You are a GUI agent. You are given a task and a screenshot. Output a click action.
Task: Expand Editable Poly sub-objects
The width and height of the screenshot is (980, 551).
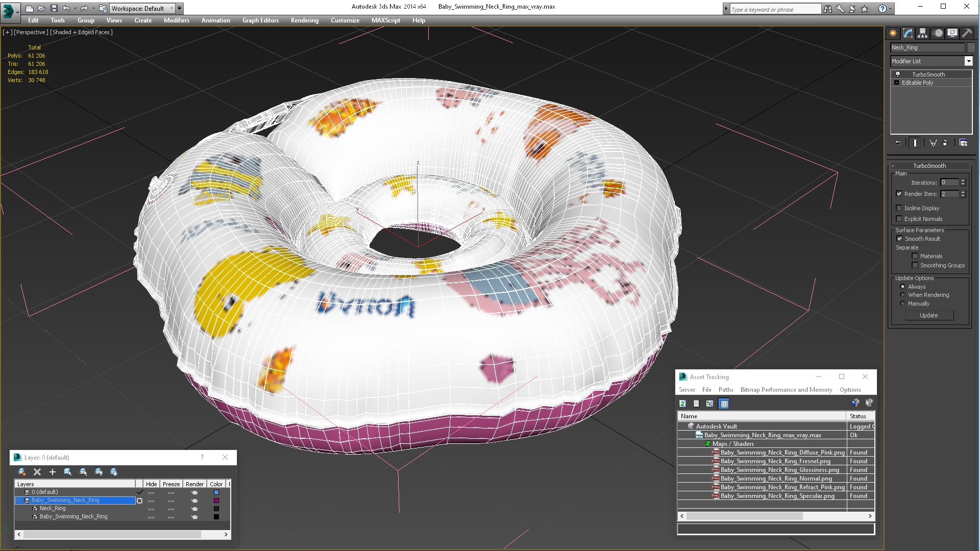(x=896, y=83)
